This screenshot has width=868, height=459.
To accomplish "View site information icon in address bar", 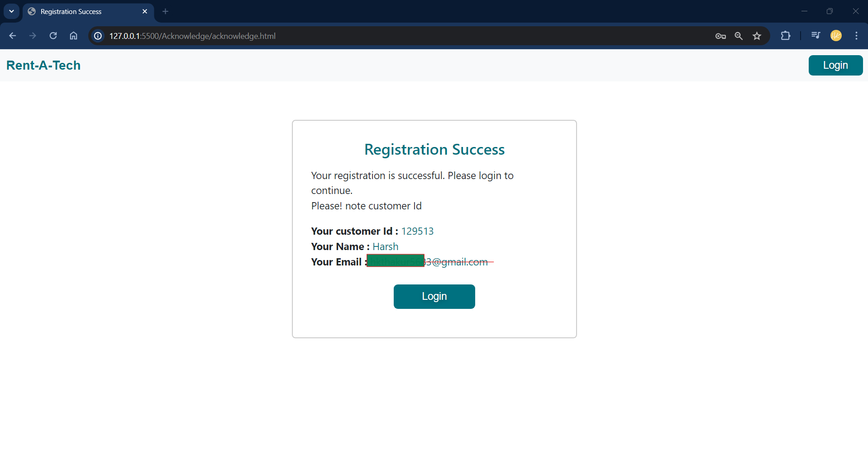I will [98, 36].
